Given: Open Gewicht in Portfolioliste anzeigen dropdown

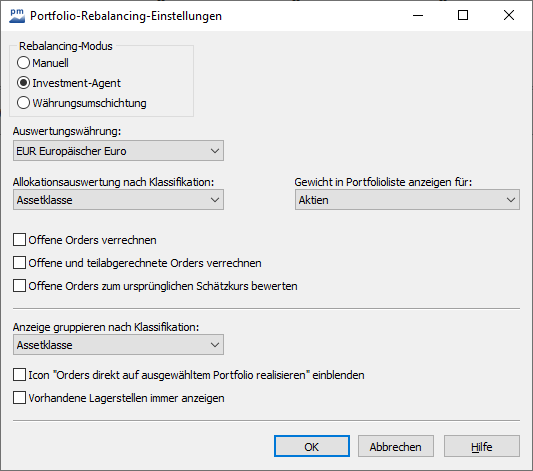Looking at the screenshot, I should pyautogui.click(x=407, y=200).
